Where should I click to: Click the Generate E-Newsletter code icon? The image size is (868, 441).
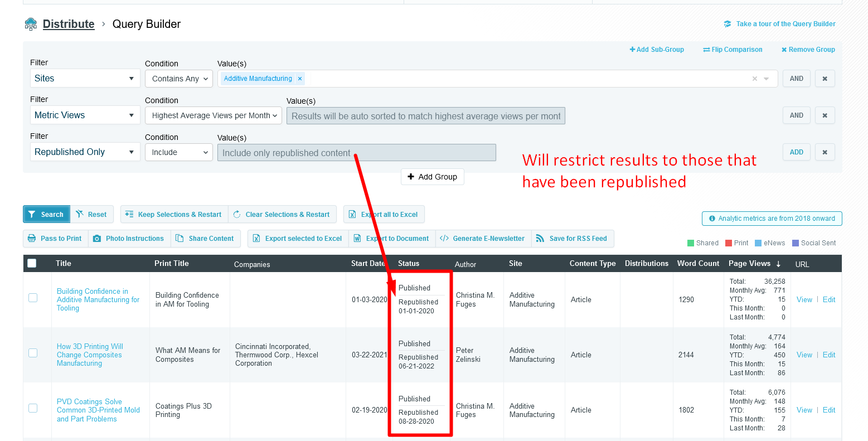pyautogui.click(x=444, y=239)
